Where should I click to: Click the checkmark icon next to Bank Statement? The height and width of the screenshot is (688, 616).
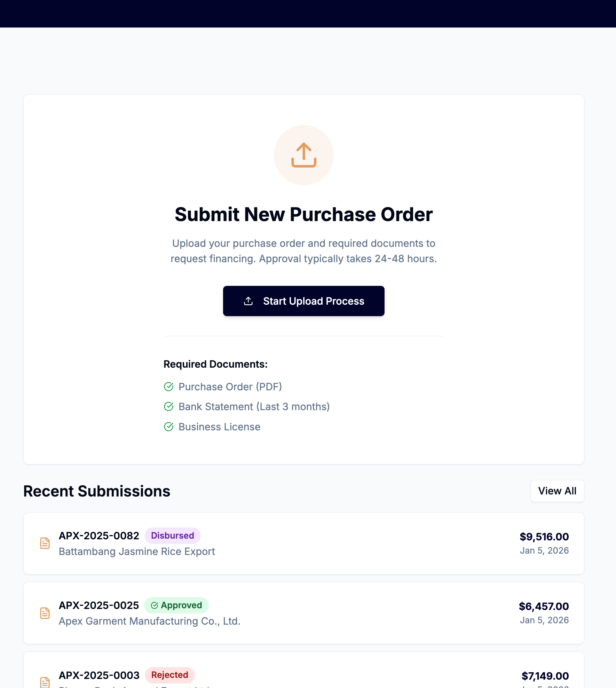tap(168, 406)
